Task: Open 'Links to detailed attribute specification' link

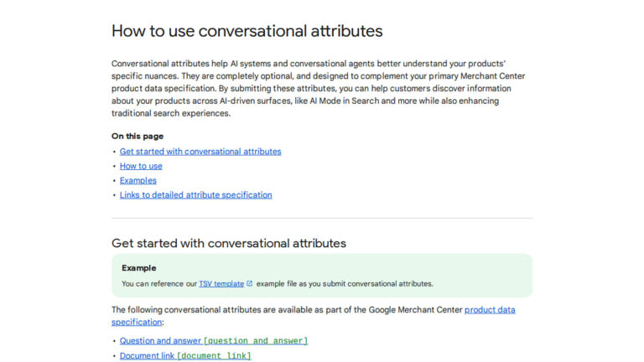Action: tap(196, 195)
